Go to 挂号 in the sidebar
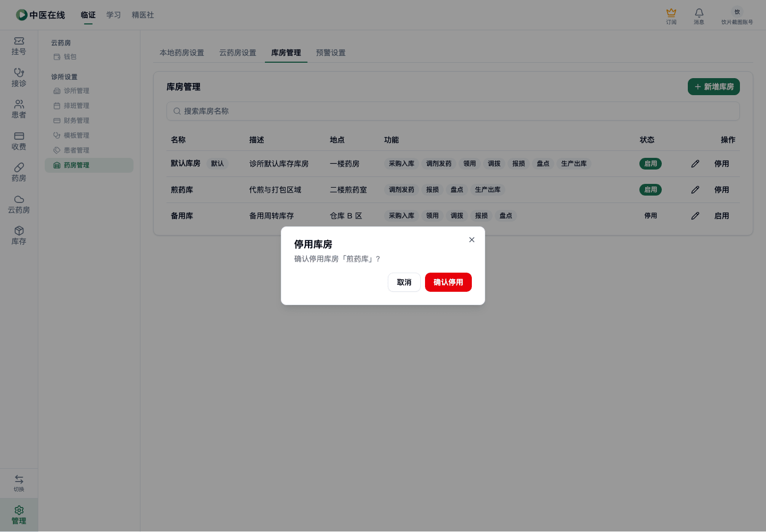Viewport: 766px width, 532px height. point(19,46)
